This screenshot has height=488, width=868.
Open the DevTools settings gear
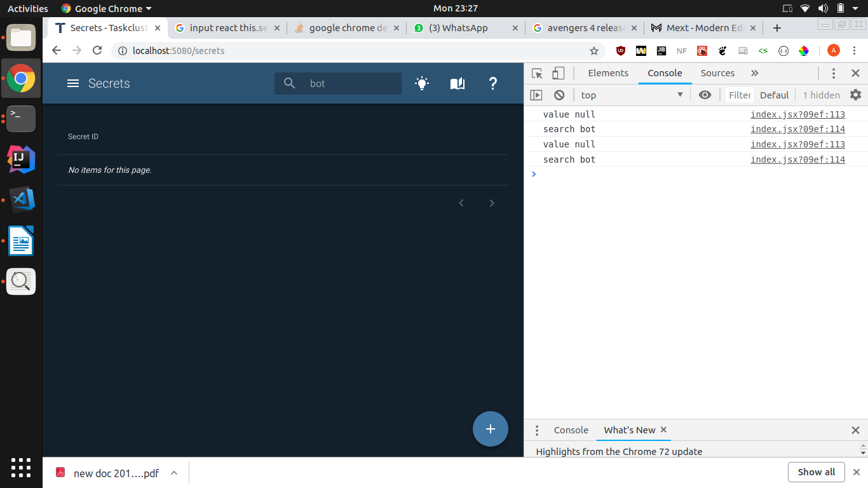coord(856,95)
